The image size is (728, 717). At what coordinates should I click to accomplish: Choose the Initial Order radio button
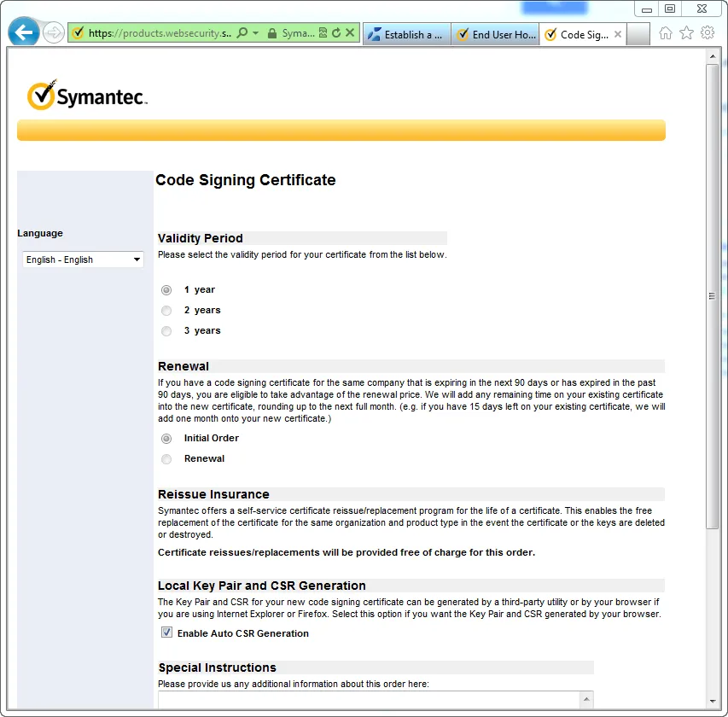(x=166, y=439)
